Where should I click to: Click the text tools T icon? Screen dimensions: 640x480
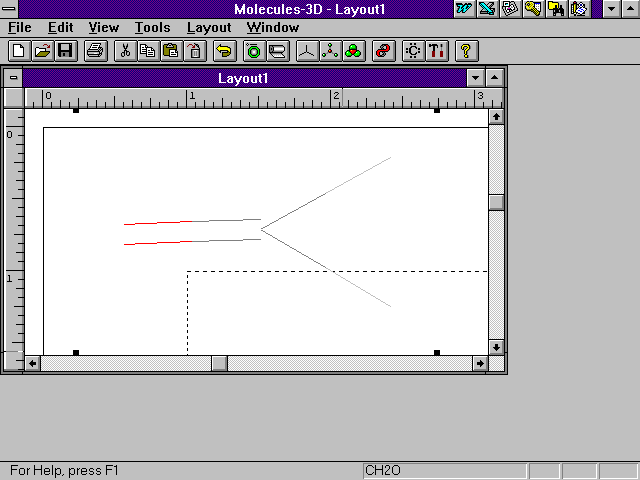(437, 51)
